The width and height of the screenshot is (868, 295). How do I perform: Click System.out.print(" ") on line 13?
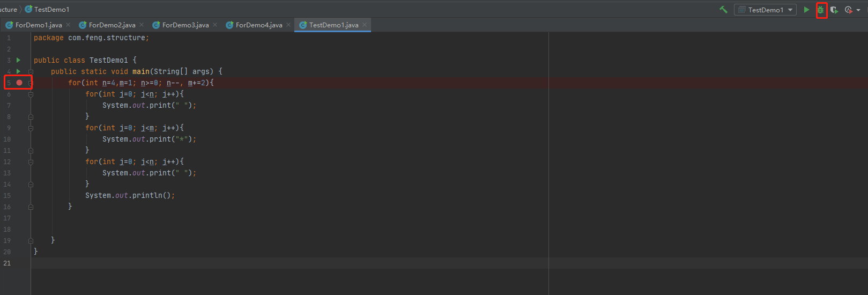150,173
